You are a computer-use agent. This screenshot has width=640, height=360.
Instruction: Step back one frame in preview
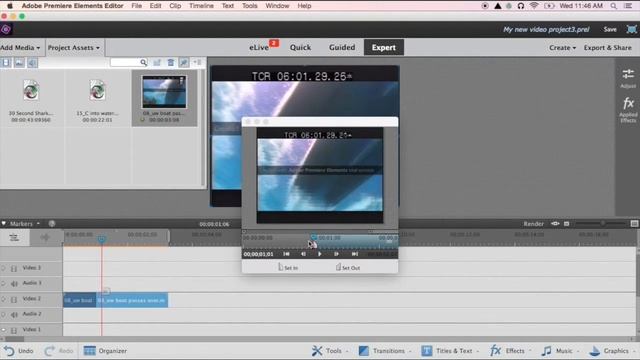[x=303, y=254]
